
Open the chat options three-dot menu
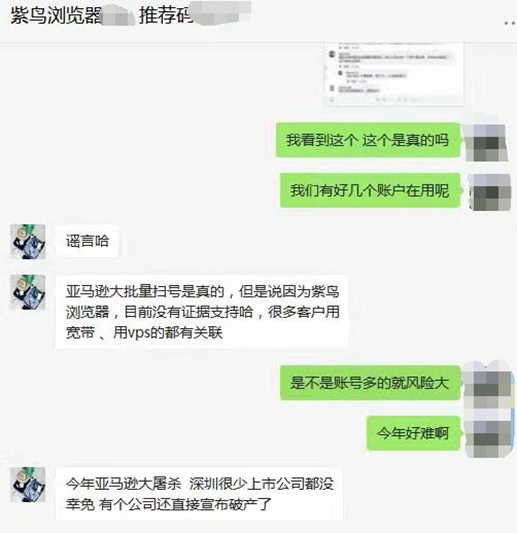[x=510, y=23]
